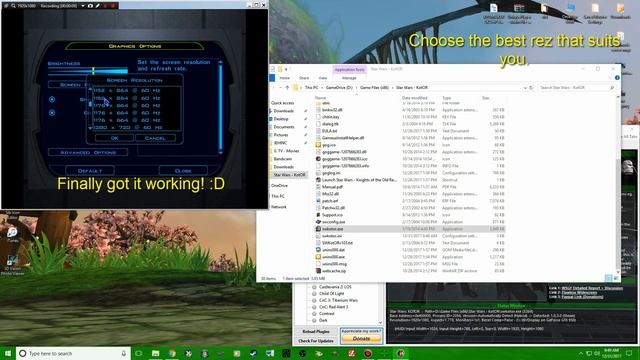Image resolution: width=640 pixels, height=360 pixels.
Task: Select CnC: Red Alert 3 radio button
Action: [x=314, y=307]
